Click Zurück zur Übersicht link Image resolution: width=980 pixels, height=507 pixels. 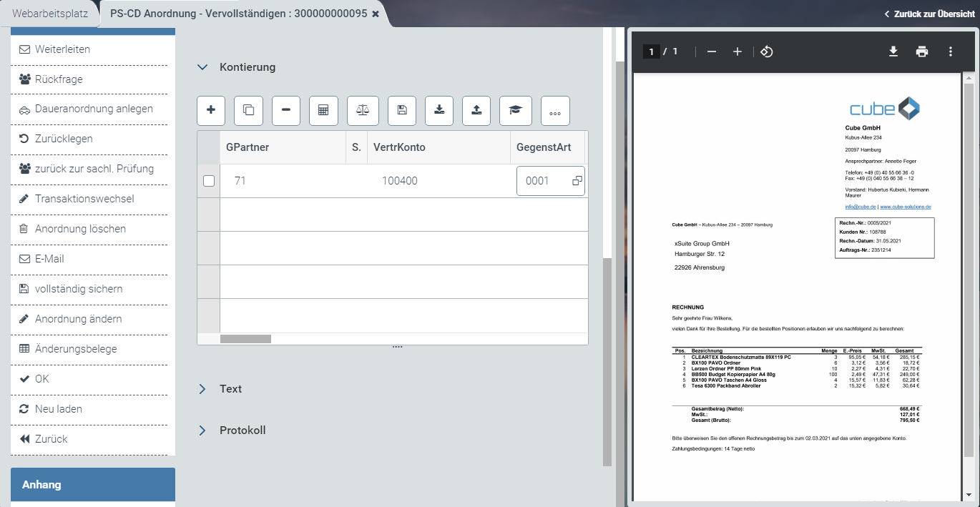point(929,14)
